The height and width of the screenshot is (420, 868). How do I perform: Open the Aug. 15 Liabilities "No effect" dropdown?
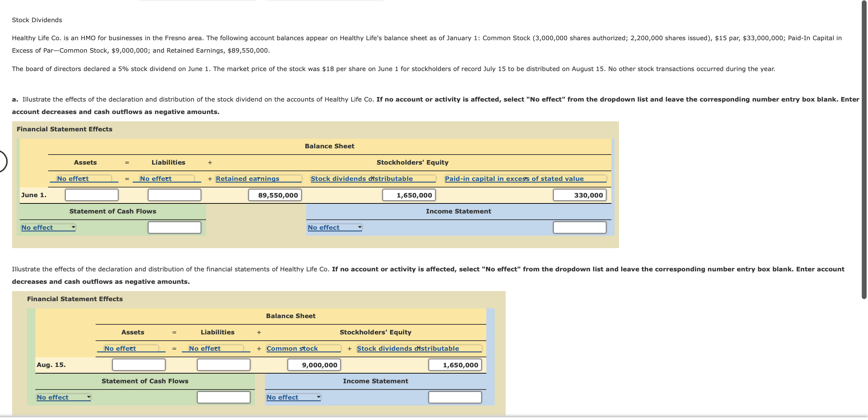click(215, 348)
